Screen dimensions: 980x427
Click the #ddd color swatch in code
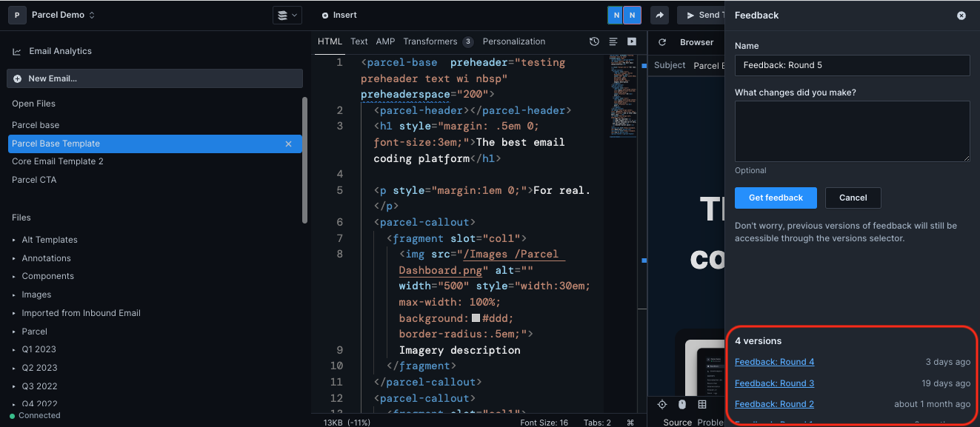coord(476,318)
